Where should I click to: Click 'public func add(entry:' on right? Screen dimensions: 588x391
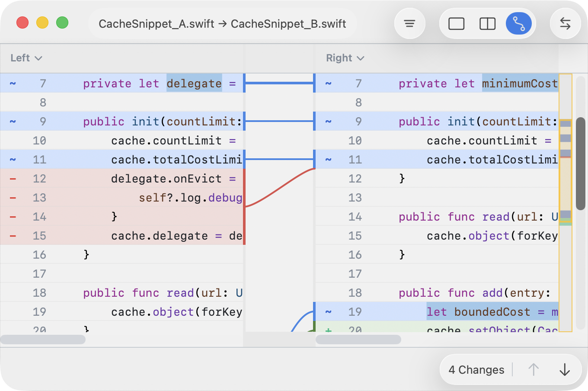(x=475, y=292)
